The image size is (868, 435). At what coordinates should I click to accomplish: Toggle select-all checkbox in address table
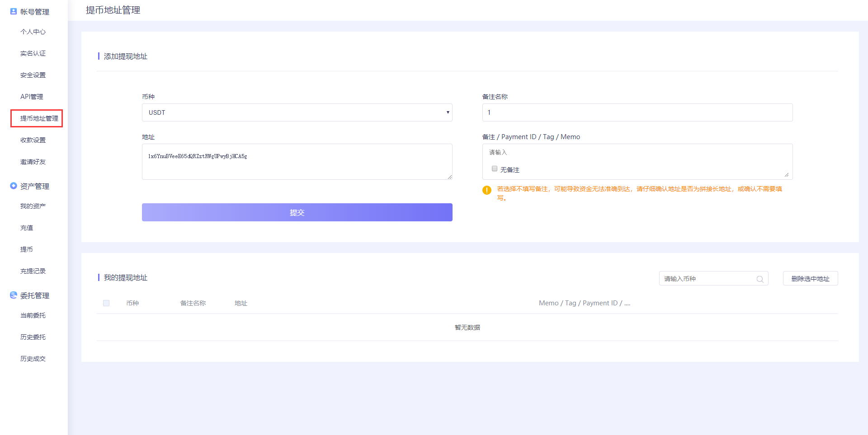(x=106, y=303)
